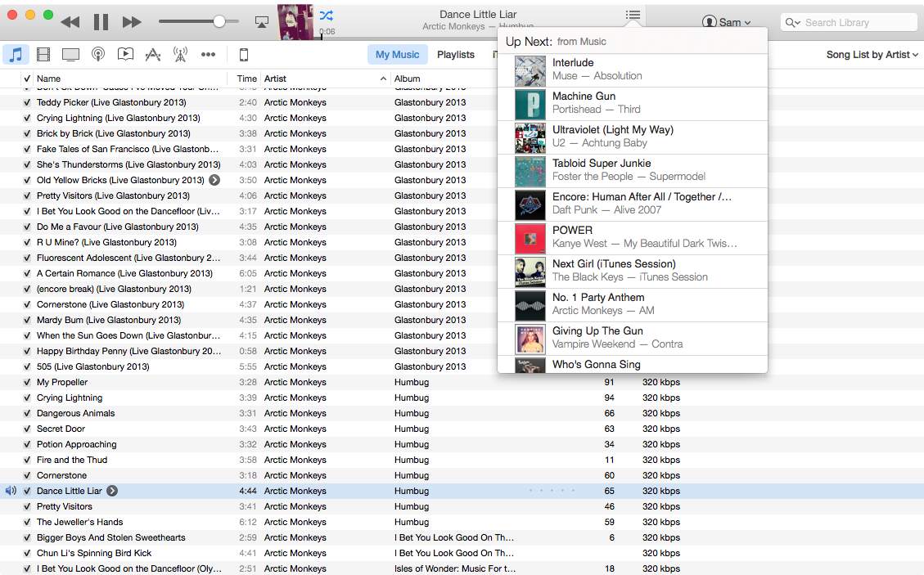Screen dimensions: 924x575
Task: Select No. 1 Party Anthem in Up Next
Action: click(633, 305)
